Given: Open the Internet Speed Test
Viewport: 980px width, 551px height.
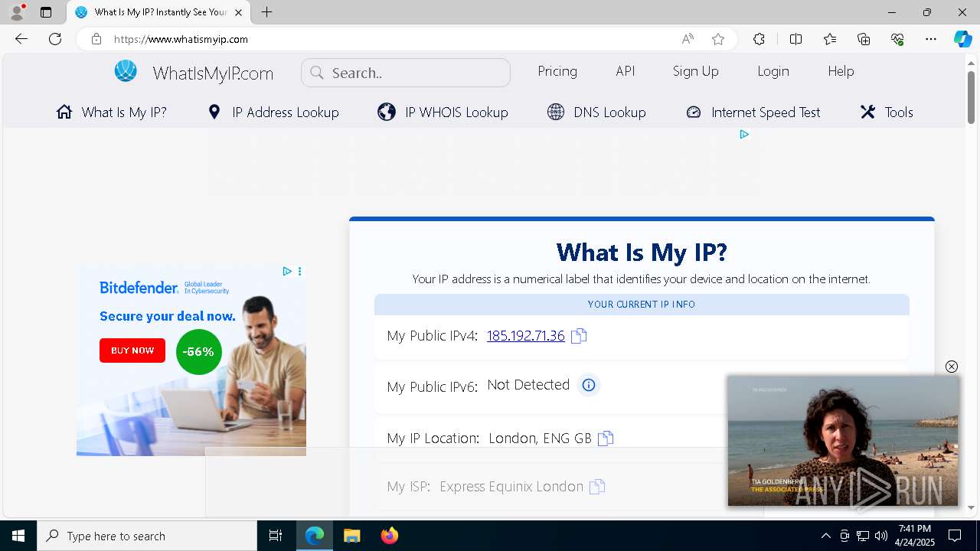Looking at the screenshot, I should pyautogui.click(x=753, y=112).
